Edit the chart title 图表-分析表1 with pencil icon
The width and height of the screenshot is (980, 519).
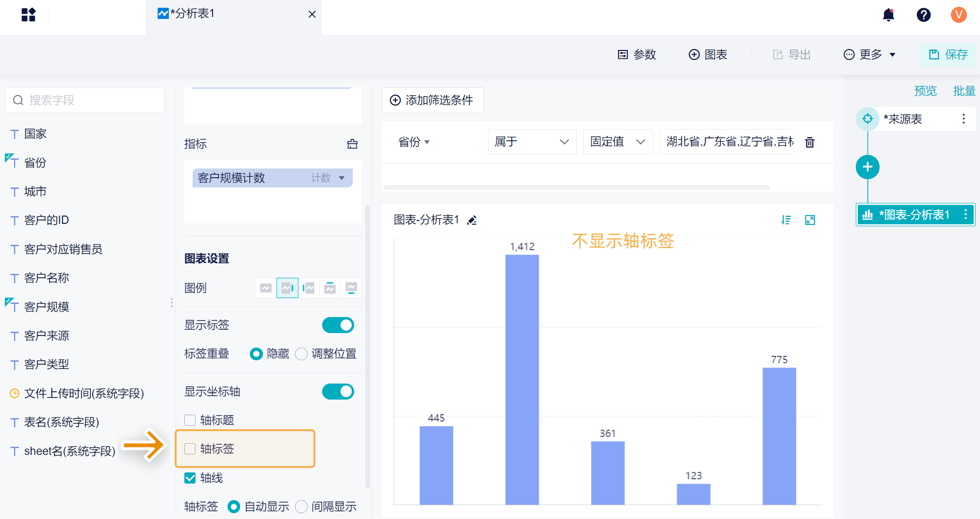pos(472,220)
